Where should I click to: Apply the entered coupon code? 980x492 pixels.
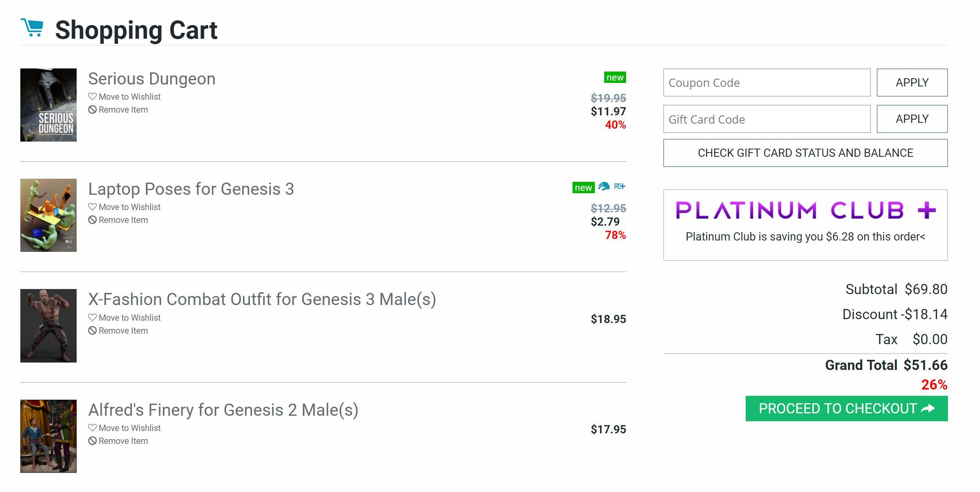tap(912, 83)
